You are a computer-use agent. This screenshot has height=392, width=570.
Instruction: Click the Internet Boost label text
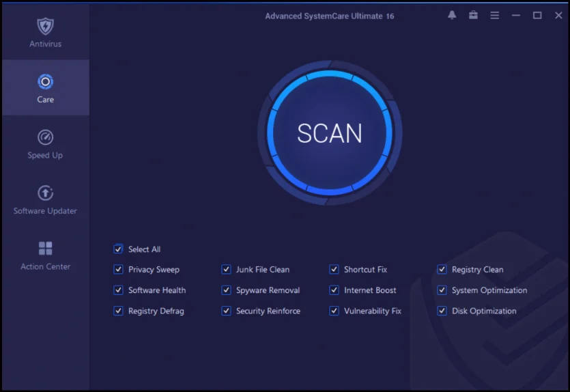pos(370,290)
